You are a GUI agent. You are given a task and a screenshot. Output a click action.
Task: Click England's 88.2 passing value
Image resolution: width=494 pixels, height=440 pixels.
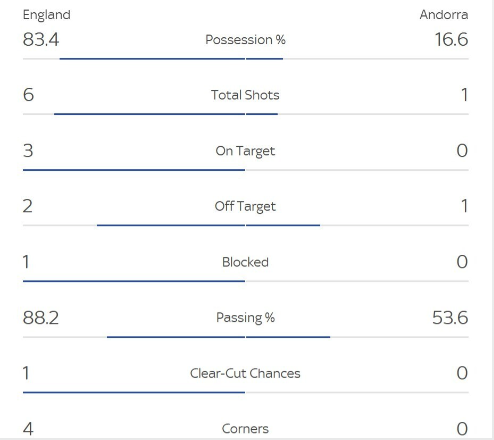(41, 317)
